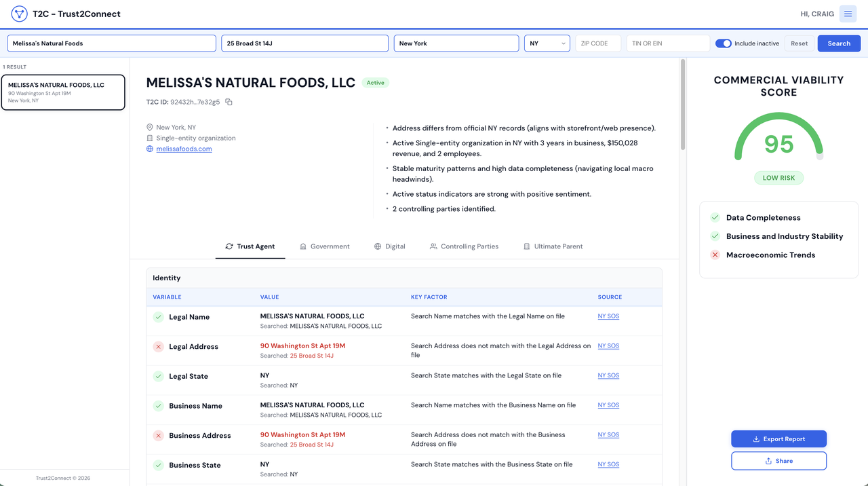Select the MELISSA'S NATURAL FOODS, LLC result card
Image resolution: width=868 pixels, height=486 pixels.
tap(63, 92)
